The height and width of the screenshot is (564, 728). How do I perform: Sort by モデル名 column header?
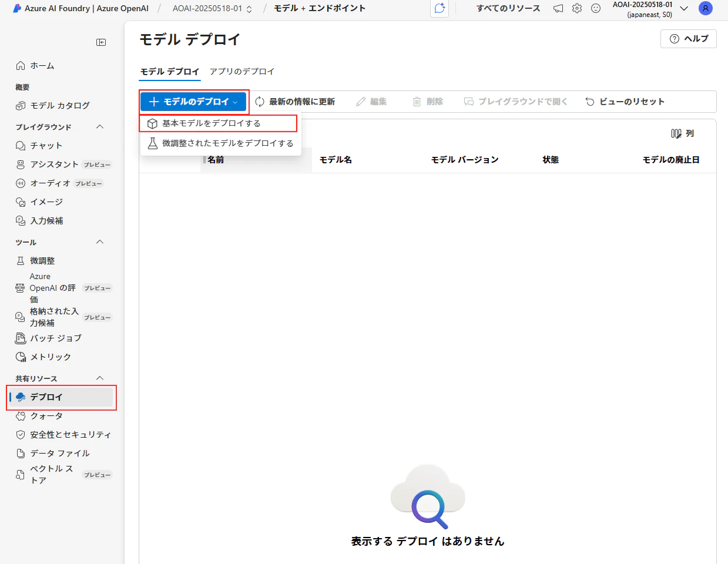[336, 160]
